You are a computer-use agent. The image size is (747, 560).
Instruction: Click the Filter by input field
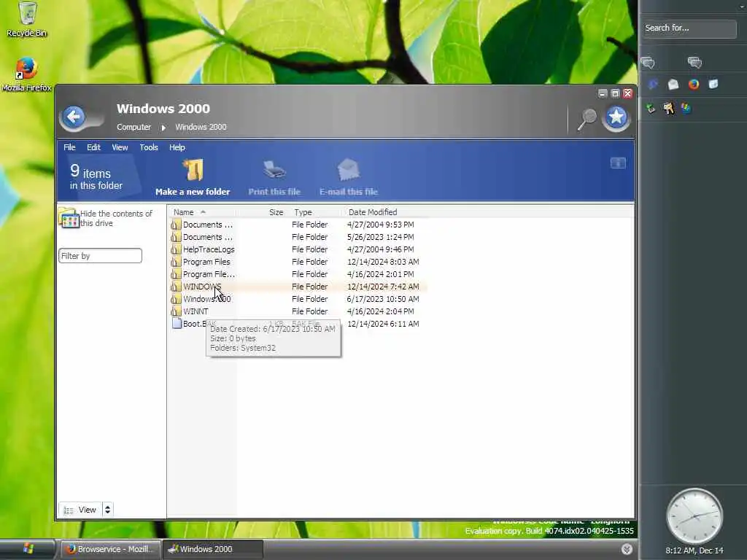tap(100, 256)
